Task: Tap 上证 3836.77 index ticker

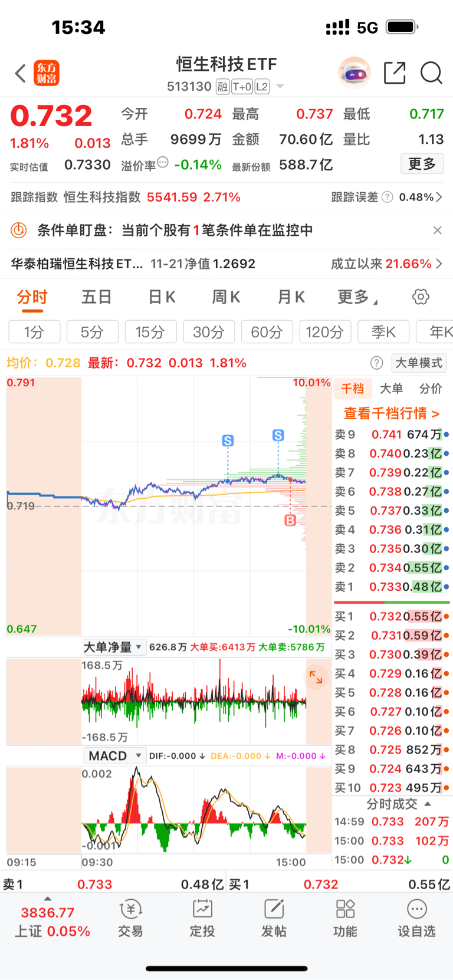Action: coord(52,922)
